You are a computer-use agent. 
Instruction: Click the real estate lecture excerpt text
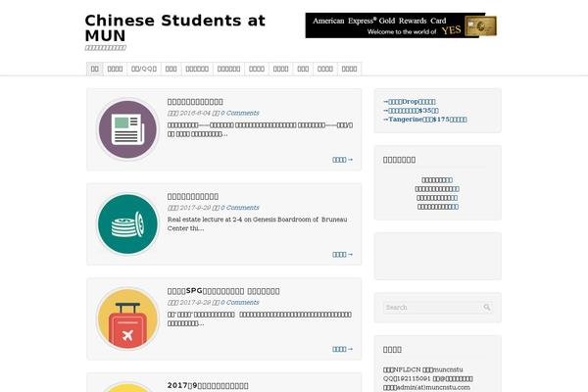(257, 224)
